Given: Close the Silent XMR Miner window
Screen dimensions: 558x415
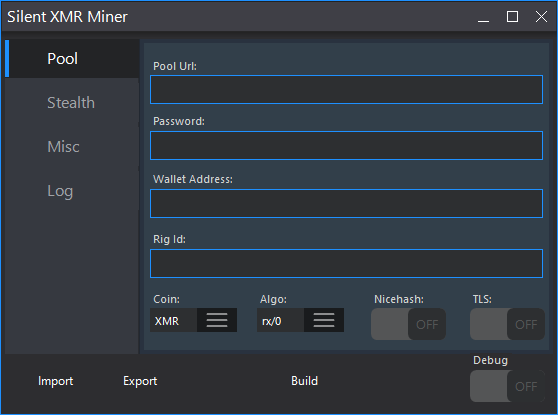Looking at the screenshot, I should click(541, 17).
